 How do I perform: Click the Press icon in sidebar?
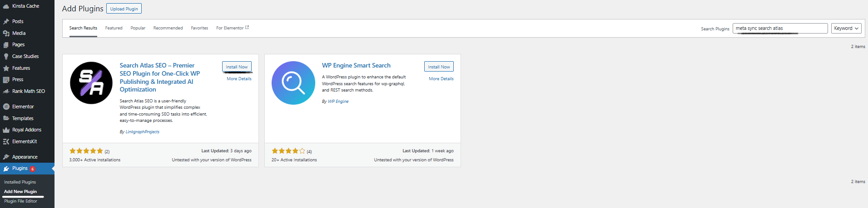(6, 80)
